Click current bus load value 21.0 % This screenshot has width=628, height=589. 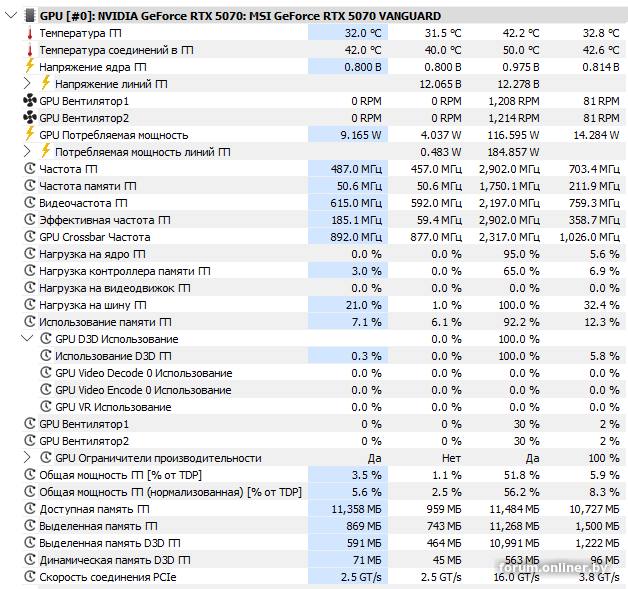pos(364,306)
